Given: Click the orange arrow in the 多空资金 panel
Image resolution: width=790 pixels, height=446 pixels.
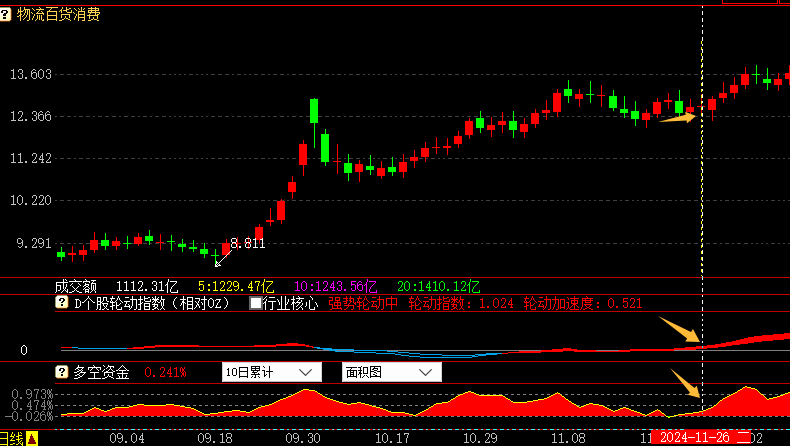Looking at the screenshot, I should pyautogui.click(x=685, y=384).
